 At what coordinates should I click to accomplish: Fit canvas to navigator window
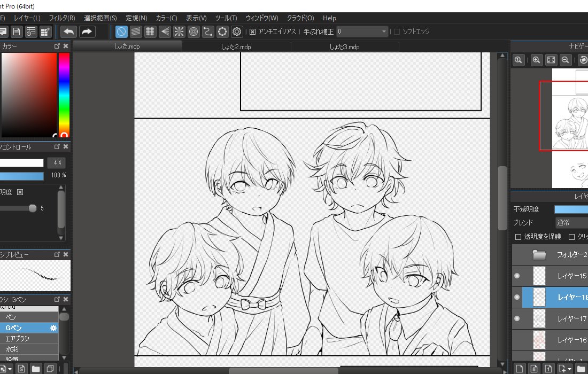click(x=551, y=60)
